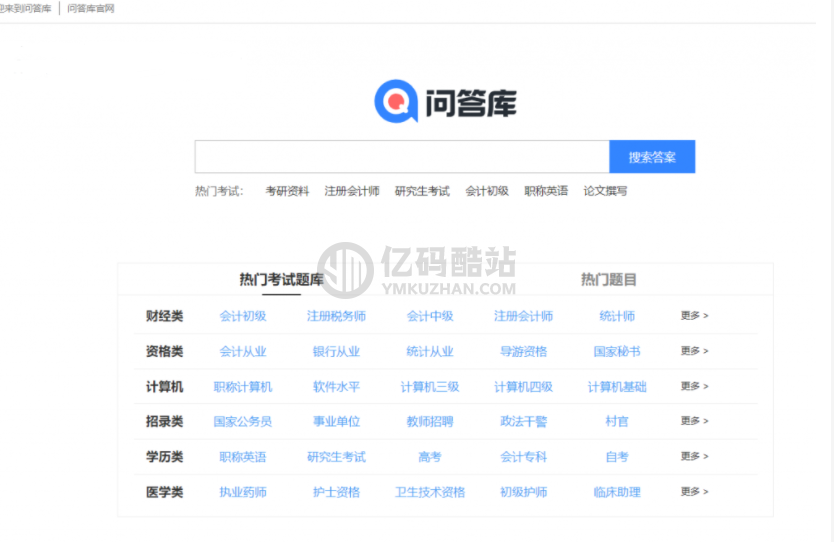Open the 初级护师 question bank

(523, 492)
